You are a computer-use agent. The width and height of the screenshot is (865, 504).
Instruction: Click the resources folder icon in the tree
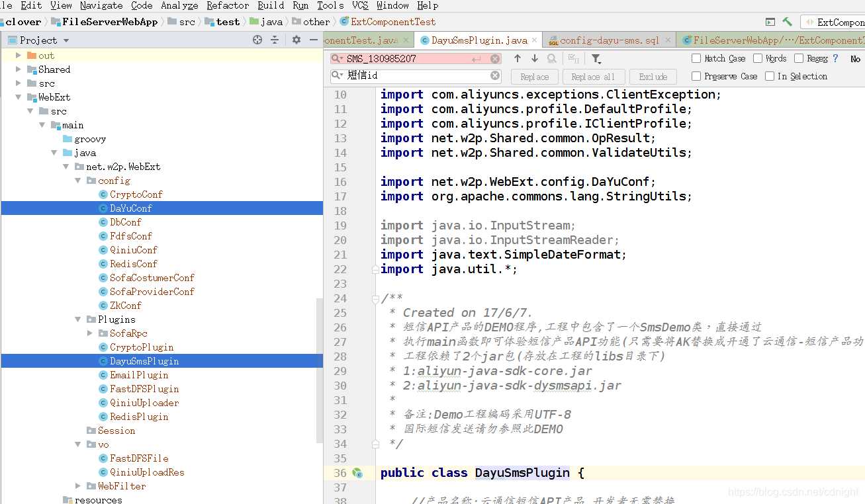(68, 500)
